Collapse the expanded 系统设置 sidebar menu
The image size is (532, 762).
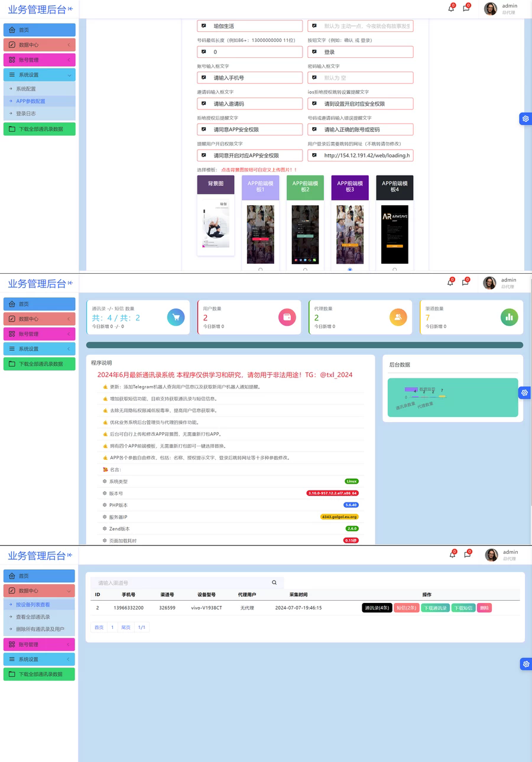point(39,75)
